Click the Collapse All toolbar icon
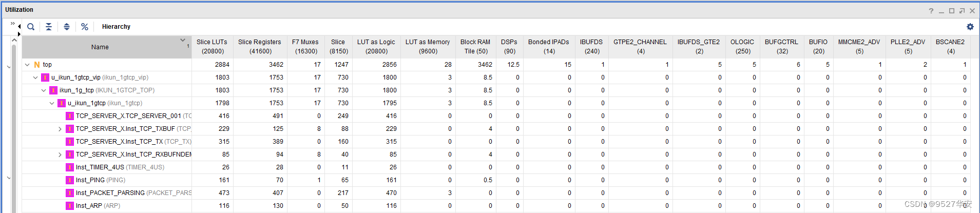Image resolution: width=980 pixels, height=213 pixels. point(49,27)
